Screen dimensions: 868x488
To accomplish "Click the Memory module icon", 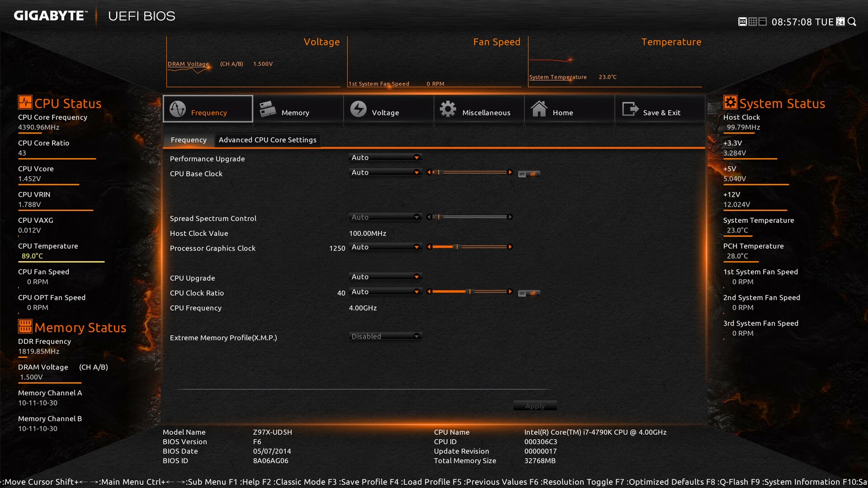I will (x=267, y=109).
